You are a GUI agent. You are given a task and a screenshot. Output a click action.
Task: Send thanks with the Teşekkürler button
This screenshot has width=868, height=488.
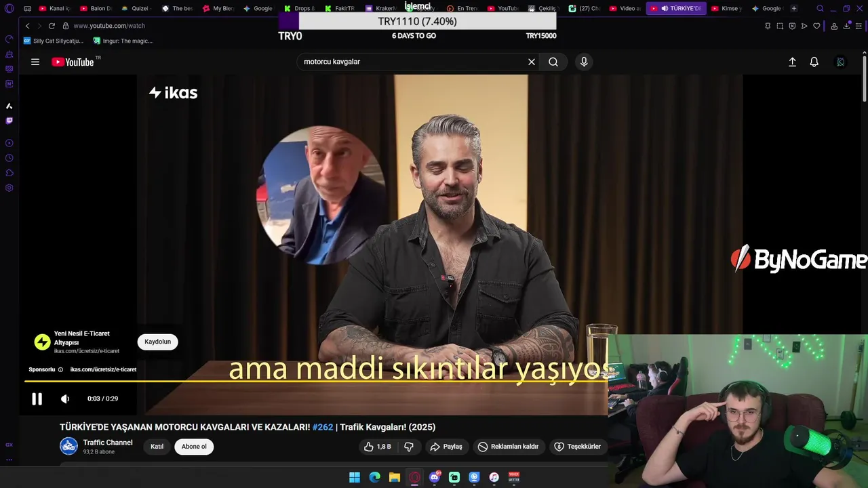[577, 447]
